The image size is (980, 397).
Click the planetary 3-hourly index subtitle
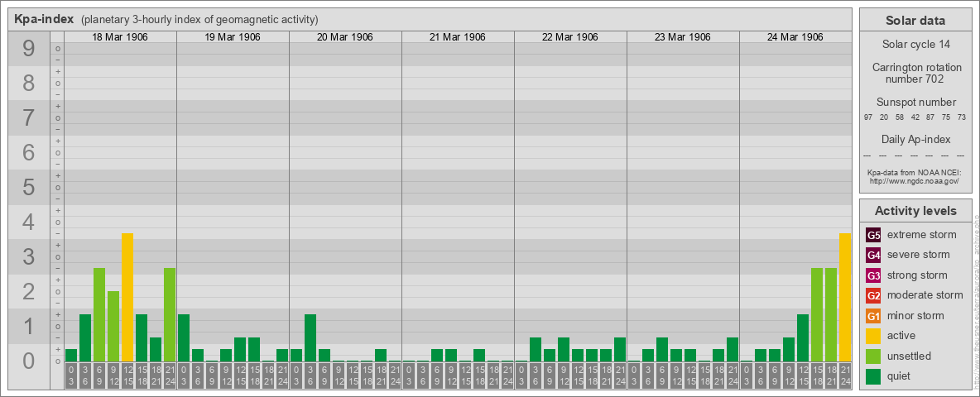tap(200, 19)
